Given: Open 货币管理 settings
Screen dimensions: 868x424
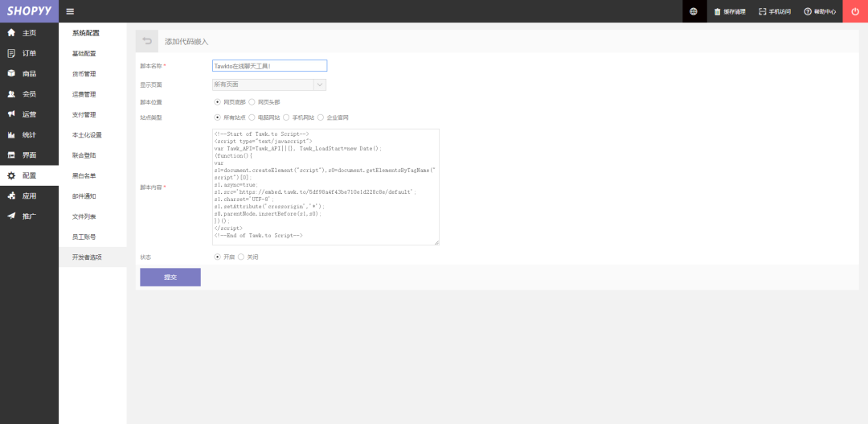Looking at the screenshot, I should pos(84,74).
